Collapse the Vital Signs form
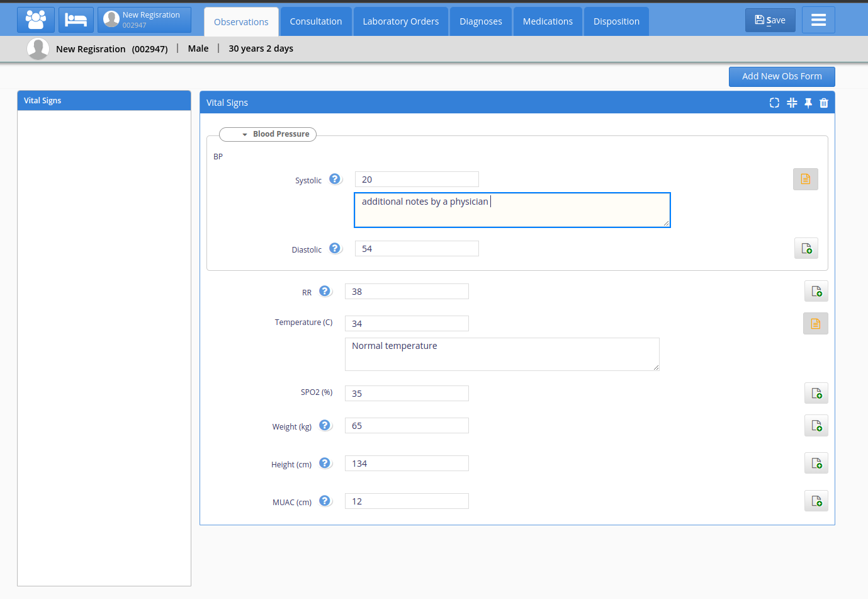 click(792, 103)
